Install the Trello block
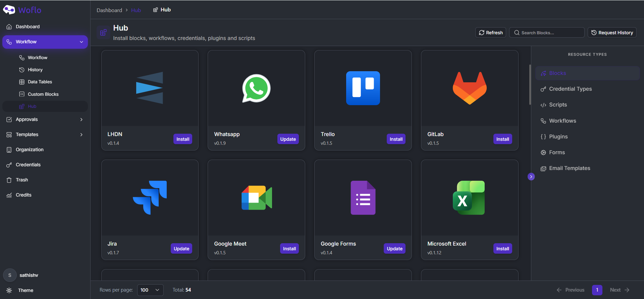Screen dimensions: 644x299 point(396,139)
